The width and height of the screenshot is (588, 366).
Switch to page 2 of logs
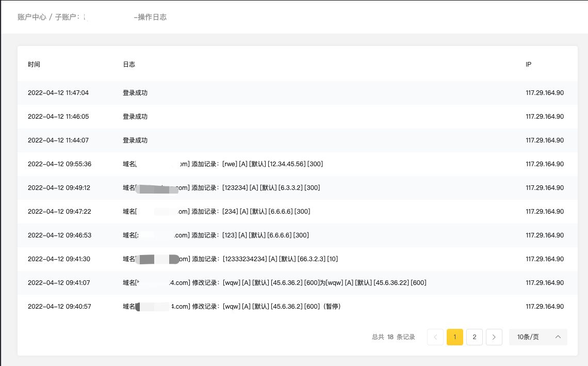[x=474, y=337]
